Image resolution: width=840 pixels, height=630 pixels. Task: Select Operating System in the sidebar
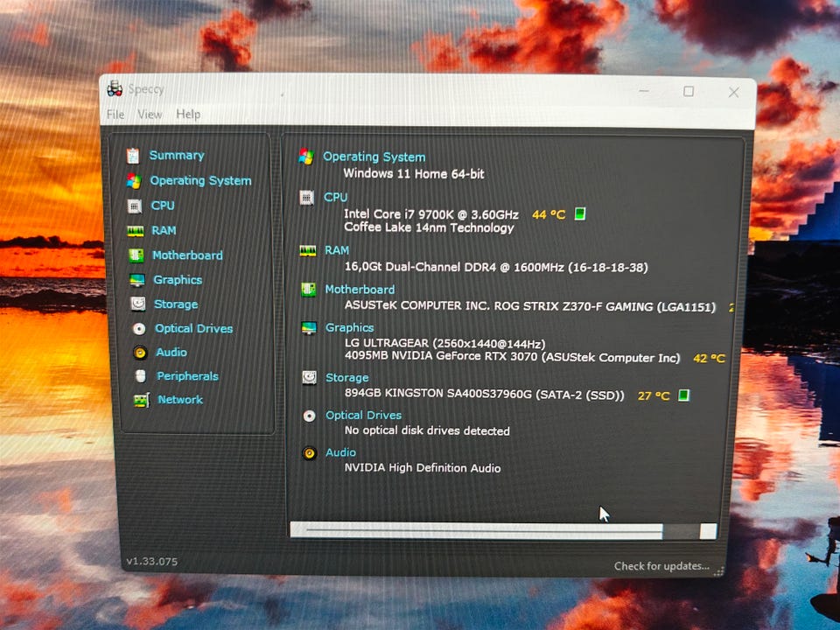tap(200, 180)
